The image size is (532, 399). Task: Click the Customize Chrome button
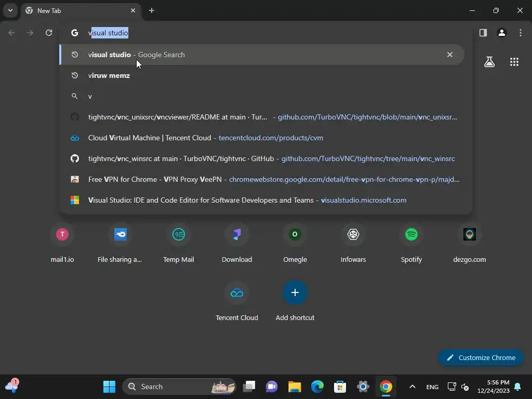pyautogui.click(x=481, y=357)
